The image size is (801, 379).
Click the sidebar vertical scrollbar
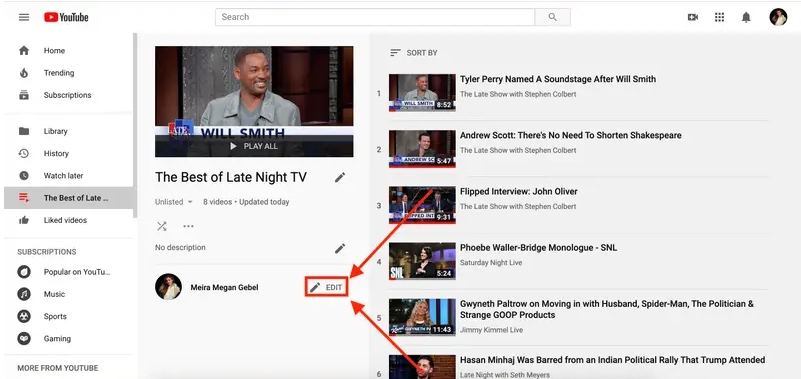pyautogui.click(x=135, y=125)
